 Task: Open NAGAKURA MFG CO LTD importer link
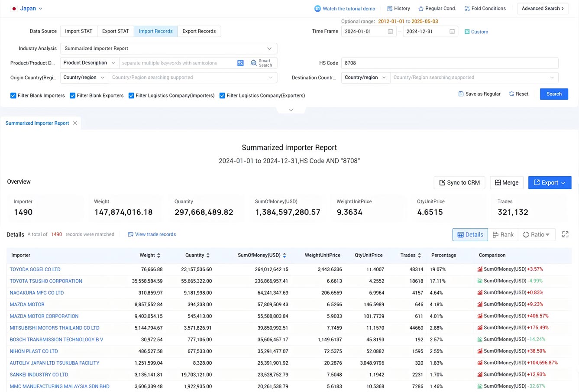37,293
